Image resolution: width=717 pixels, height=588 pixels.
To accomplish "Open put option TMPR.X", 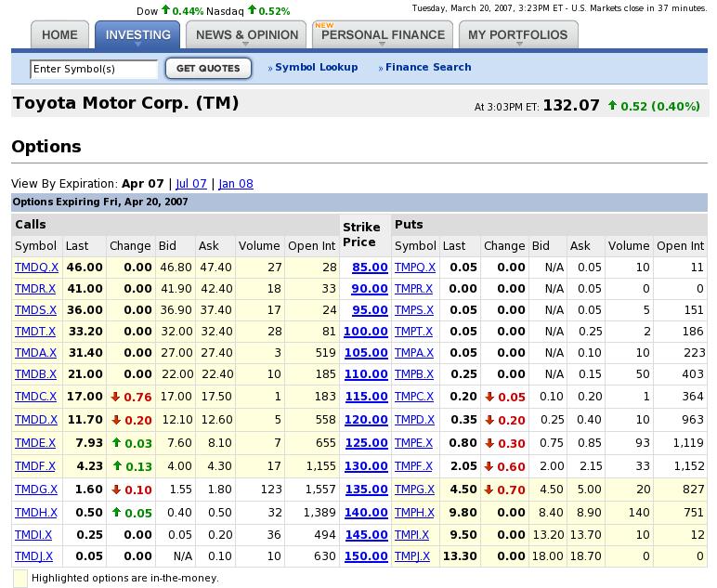I will pyautogui.click(x=414, y=289).
